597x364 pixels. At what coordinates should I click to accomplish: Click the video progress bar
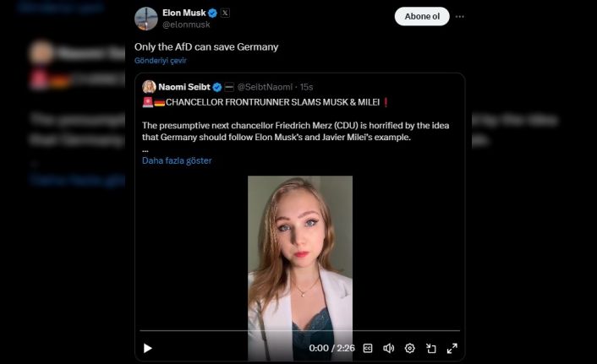click(x=300, y=331)
